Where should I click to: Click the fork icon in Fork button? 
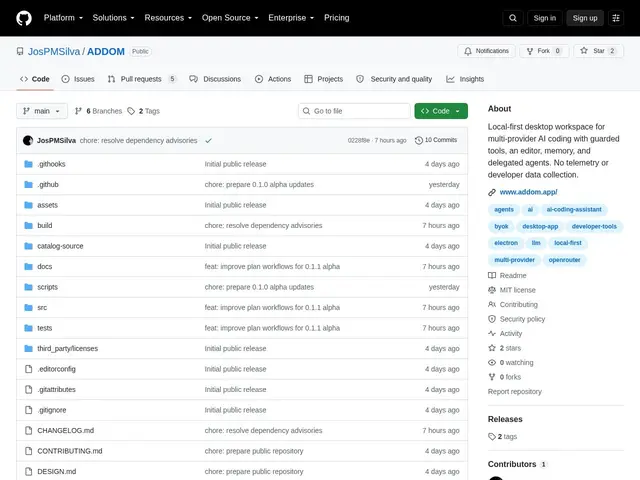530,51
